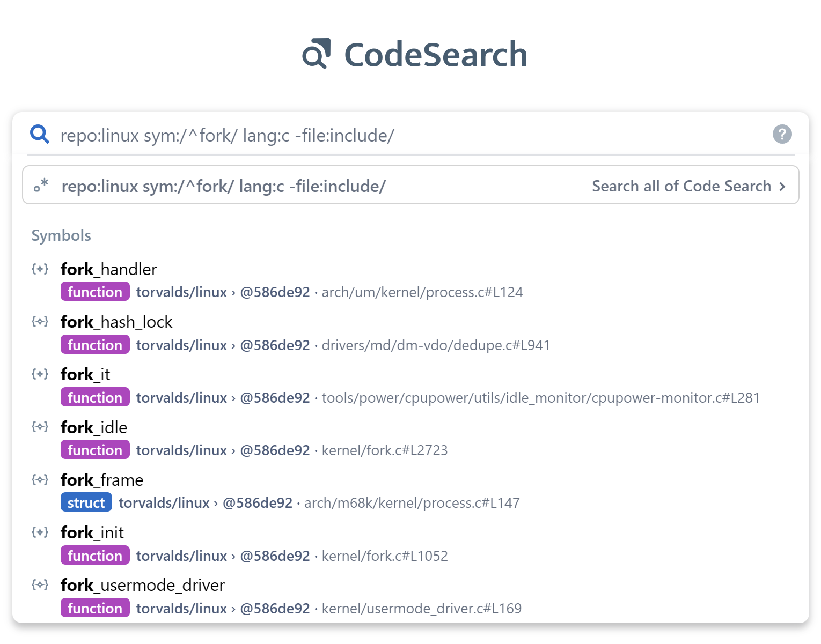Open kernel/usermode_driver.c#L169 file path
Viewport: 821px width, 644px height.
click(421, 609)
